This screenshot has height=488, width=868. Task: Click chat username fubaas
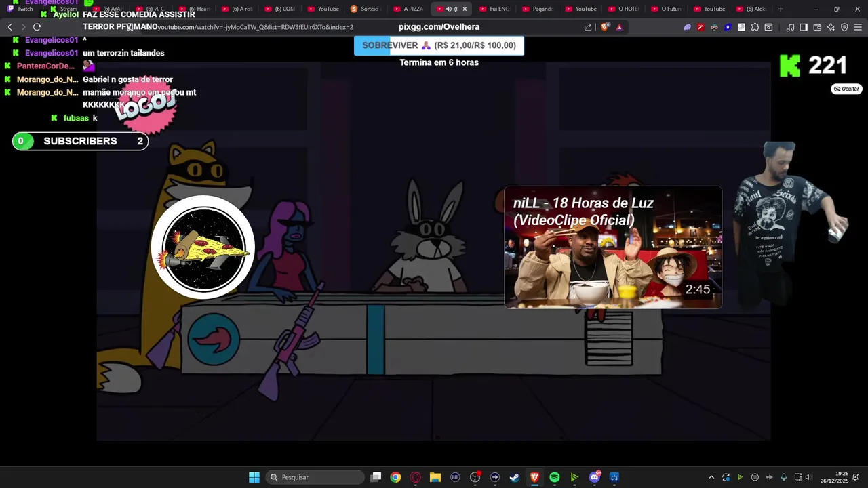pyautogui.click(x=76, y=118)
